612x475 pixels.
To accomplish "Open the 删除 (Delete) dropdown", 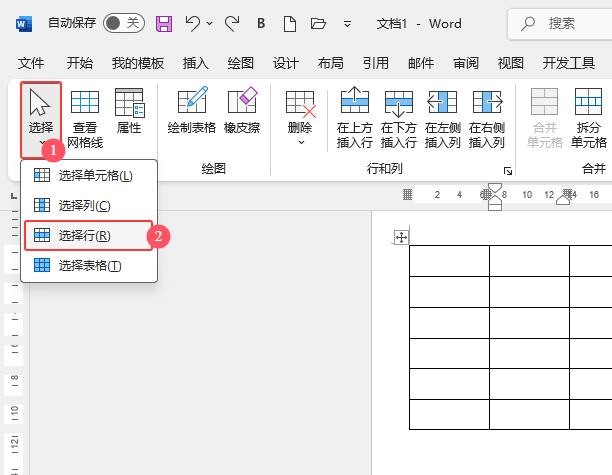I will pyautogui.click(x=300, y=118).
